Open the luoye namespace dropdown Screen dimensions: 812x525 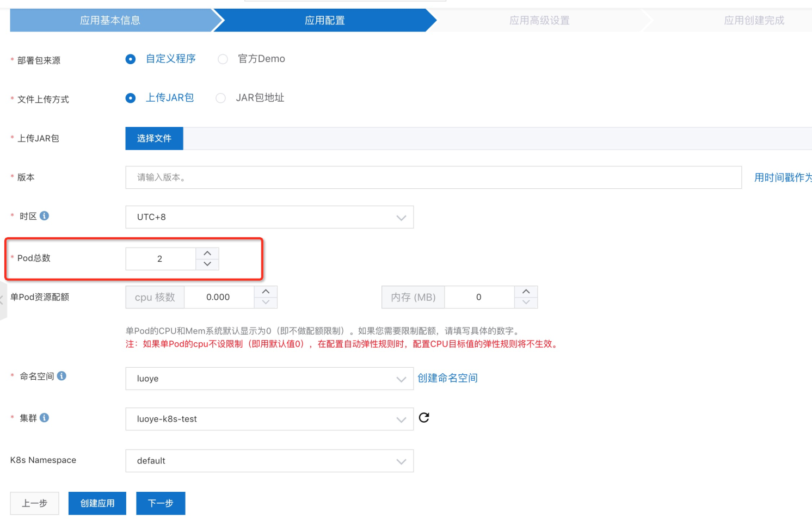(x=269, y=379)
